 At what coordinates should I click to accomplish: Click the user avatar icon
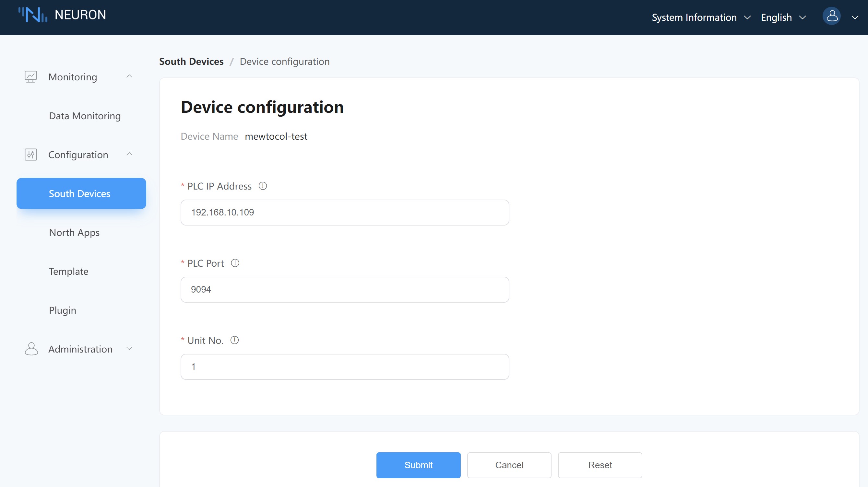point(832,16)
